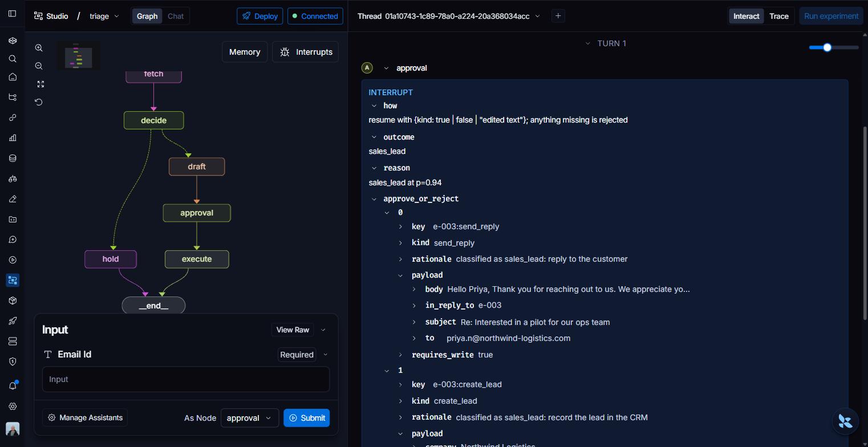Add a new thread with plus icon
This screenshot has width=868, height=447.
[558, 16]
